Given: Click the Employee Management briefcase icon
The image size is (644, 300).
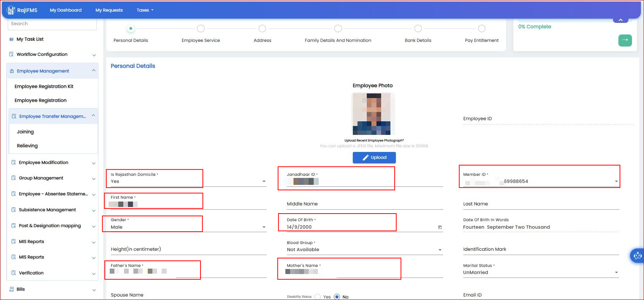Looking at the screenshot, I should click(12, 71).
